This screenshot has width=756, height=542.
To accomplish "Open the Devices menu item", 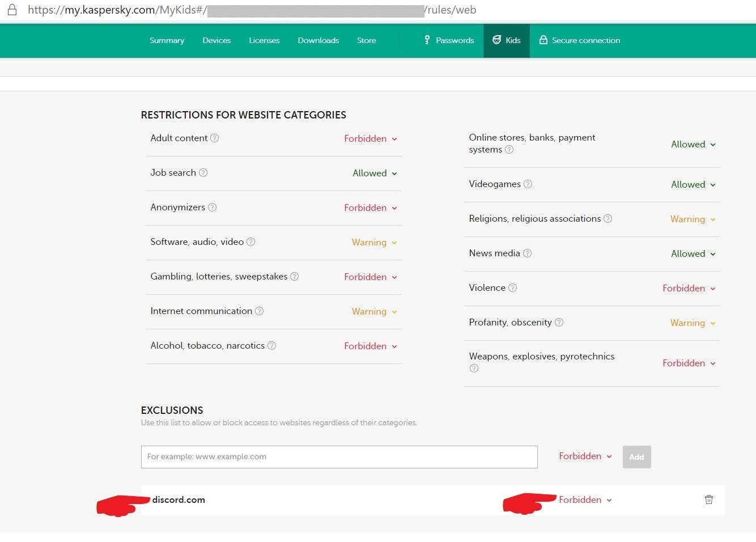I will [216, 40].
